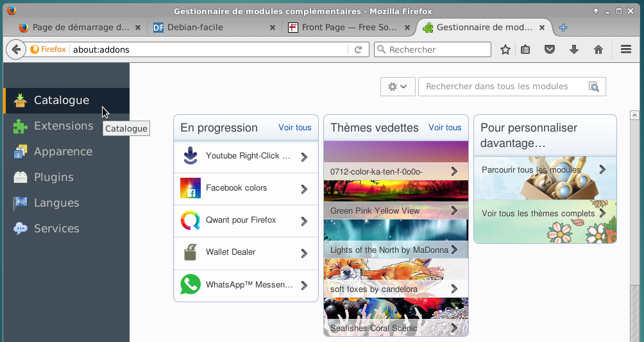Click the vertical scrollbar up arrow
Image resolution: width=644 pixels, height=342 pixels.
(x=635, y=115)
